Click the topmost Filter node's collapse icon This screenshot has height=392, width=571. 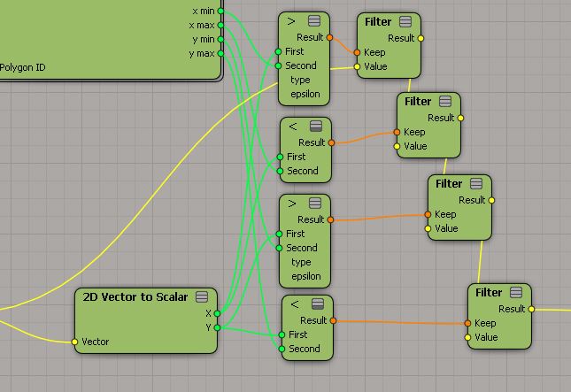click(x=405, y=21)
